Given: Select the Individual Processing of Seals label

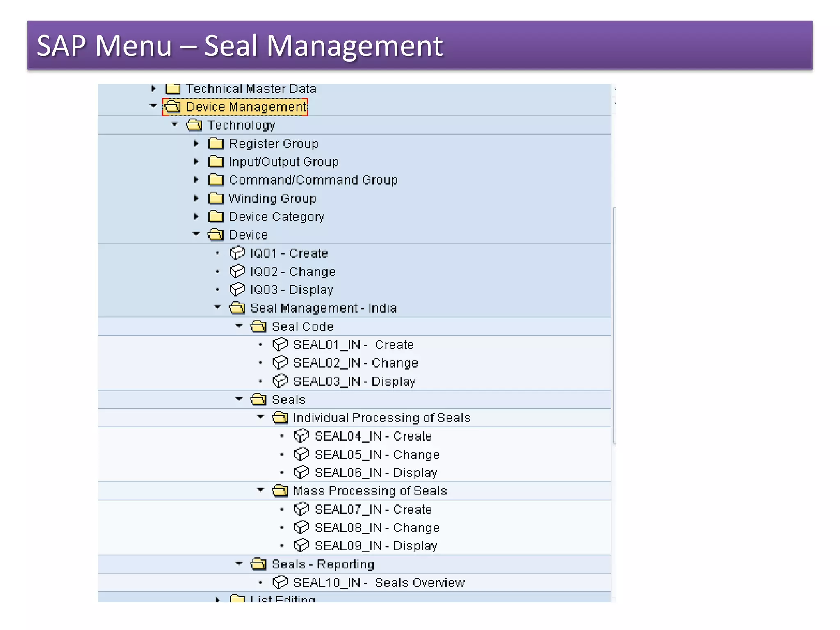Looking at the screenshot, I should point(382,418).
